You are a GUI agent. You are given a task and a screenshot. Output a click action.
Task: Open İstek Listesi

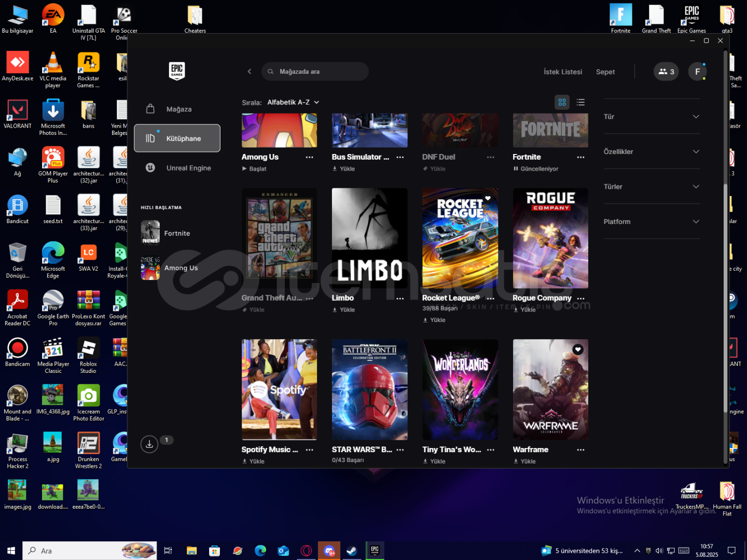(x=563, y=72)
